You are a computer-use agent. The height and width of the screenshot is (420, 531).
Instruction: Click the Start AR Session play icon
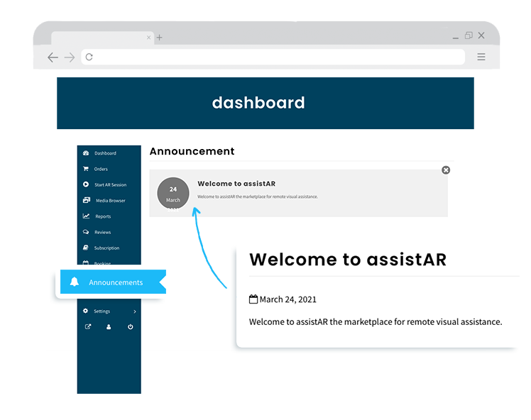click(x=86, y=184)
